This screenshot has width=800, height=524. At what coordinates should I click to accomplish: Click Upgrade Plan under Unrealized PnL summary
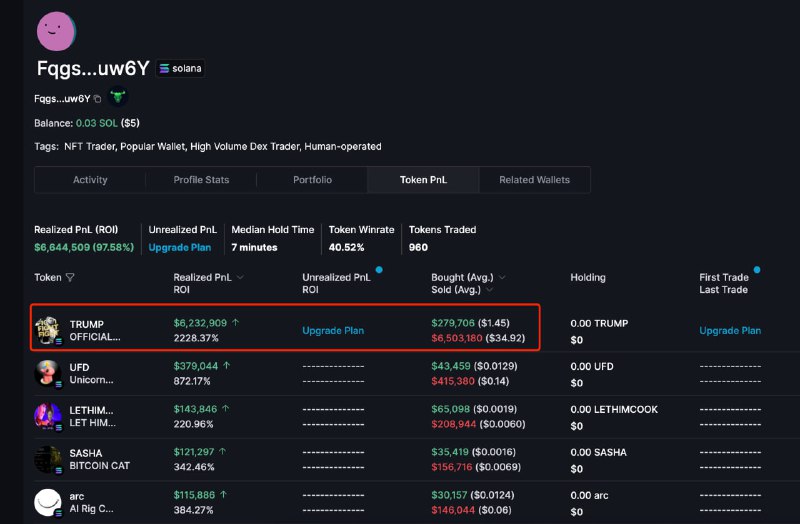pos(180,247)
